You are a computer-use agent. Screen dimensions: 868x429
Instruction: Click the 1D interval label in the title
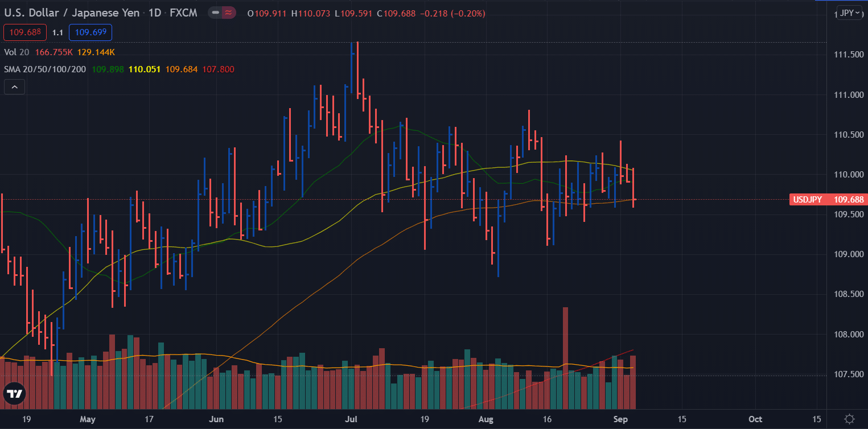(155, 13)
